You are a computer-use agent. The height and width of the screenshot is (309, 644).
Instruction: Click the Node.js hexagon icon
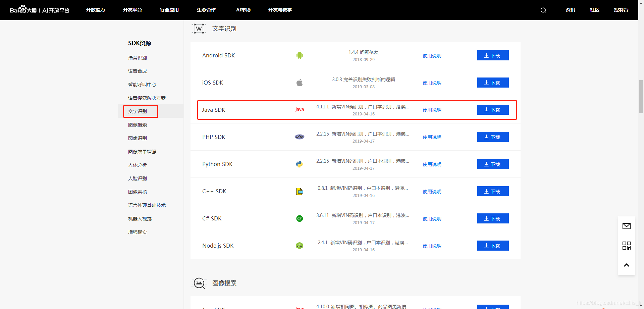click(300, 246)
